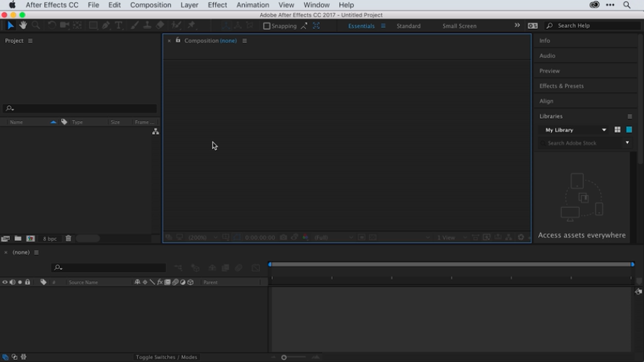
Task: Select the Clone Stamp tool
Action: pyautogui.click(x=147, y=25)
